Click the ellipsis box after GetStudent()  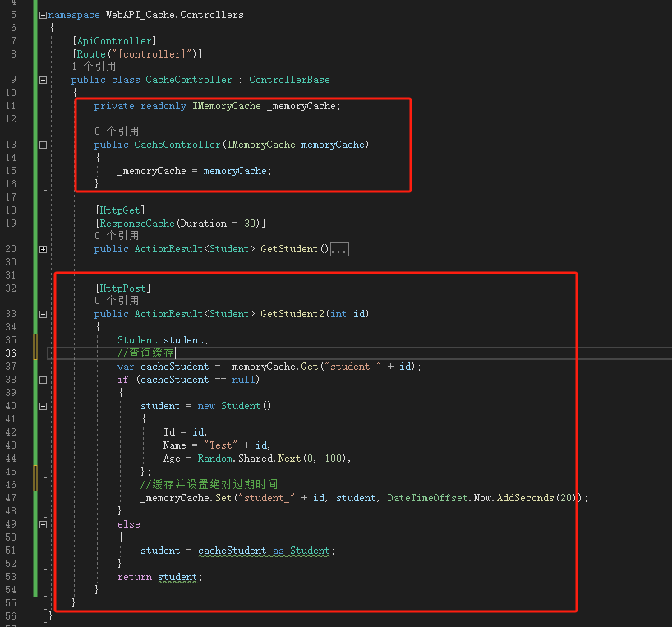click(x=339, y=249)
